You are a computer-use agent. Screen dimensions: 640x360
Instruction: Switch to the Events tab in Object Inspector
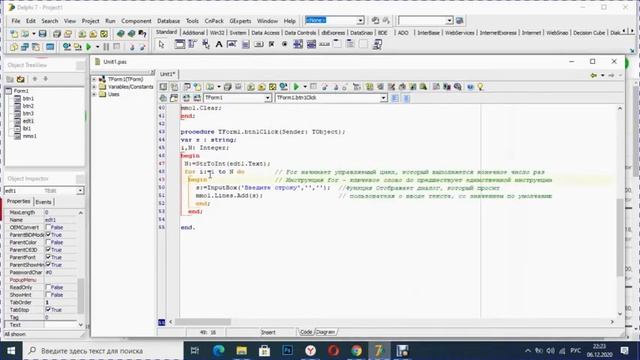[43, 202]
